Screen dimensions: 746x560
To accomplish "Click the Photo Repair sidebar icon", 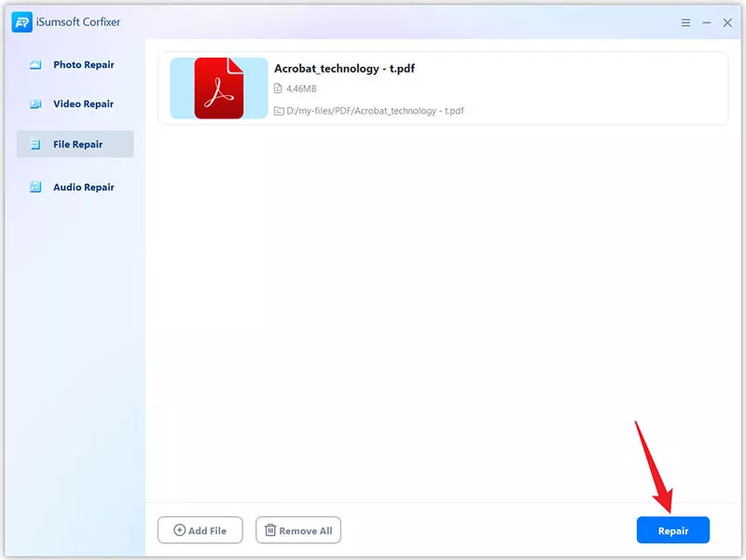I will (x=35, y=64).
